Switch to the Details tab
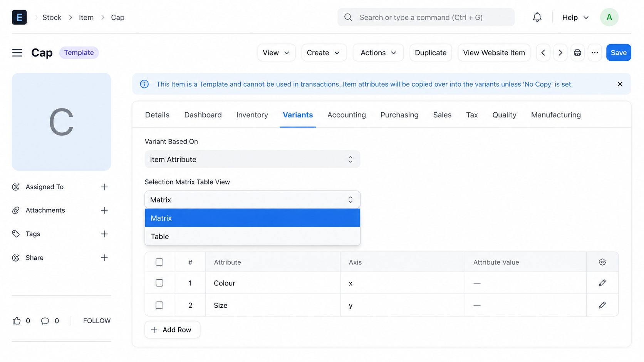644x362 pixels. pyautogui.click(x=157, y=115)
